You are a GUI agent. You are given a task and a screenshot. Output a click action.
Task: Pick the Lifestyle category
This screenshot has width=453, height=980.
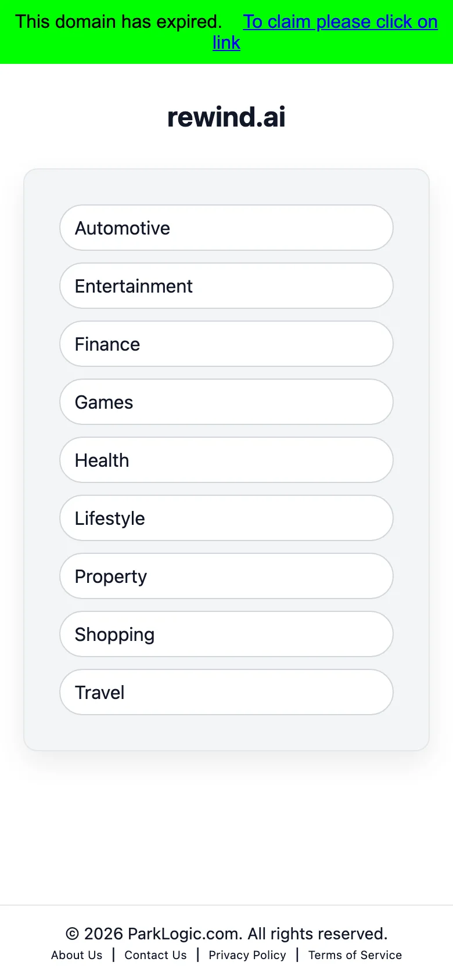click(226, 518)
